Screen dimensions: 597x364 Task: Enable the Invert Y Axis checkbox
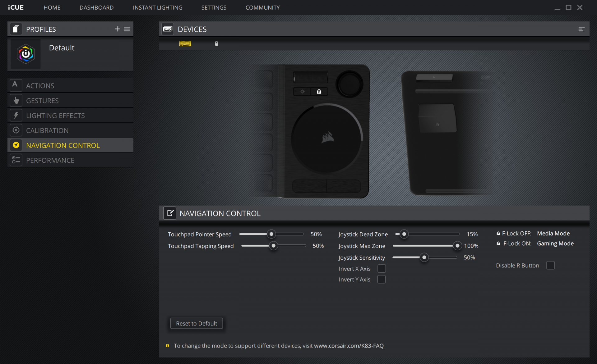tap(382, 280)
